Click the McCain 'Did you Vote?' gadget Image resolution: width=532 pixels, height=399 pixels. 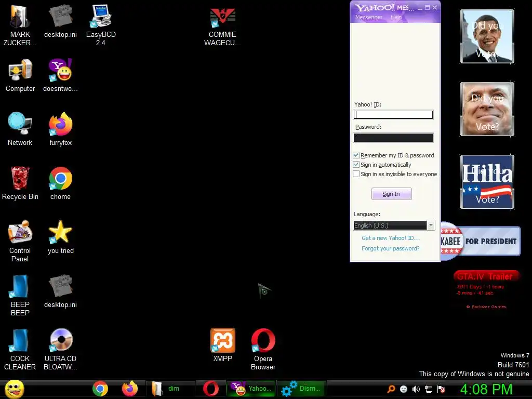pos(487,109)
